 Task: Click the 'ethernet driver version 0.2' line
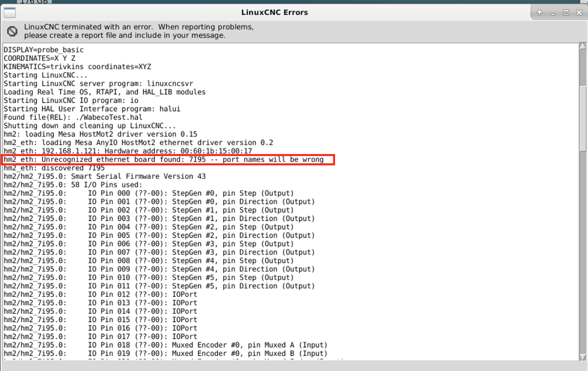click(139, 143)
